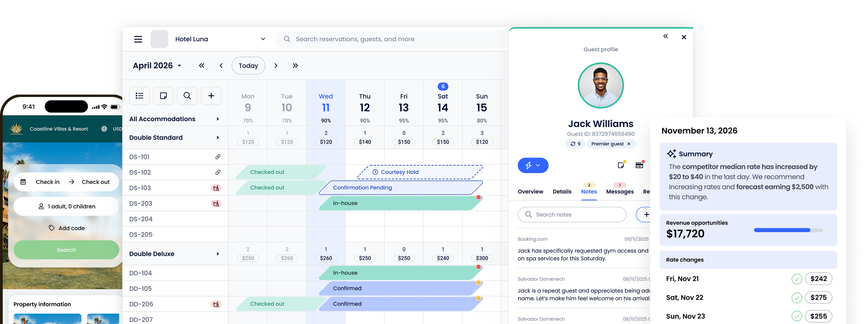Screen dimensions: 868x324
Task: Switch to the Messages tab
Action: pyautogui.click(x=620, y=192)
